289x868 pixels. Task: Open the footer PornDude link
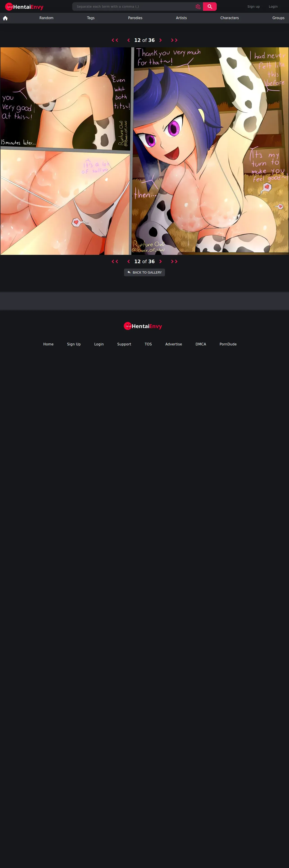tap(228, 344)
